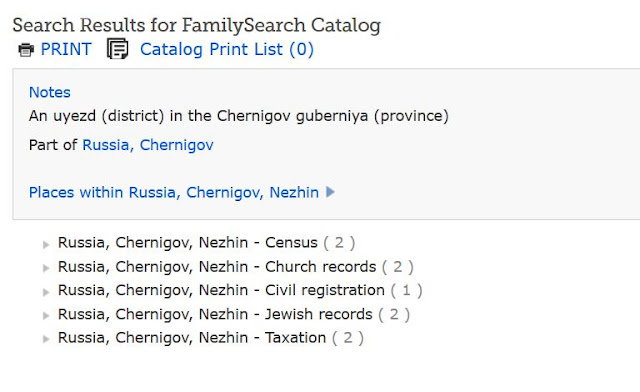Select Nezhin - Jewish records entry
640x392 pixels.
(215, 314)
